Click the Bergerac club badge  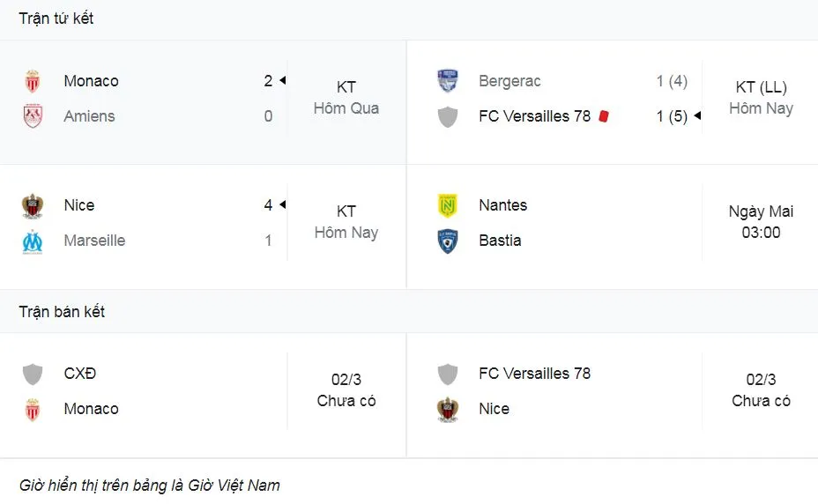[x=448, y=81]
